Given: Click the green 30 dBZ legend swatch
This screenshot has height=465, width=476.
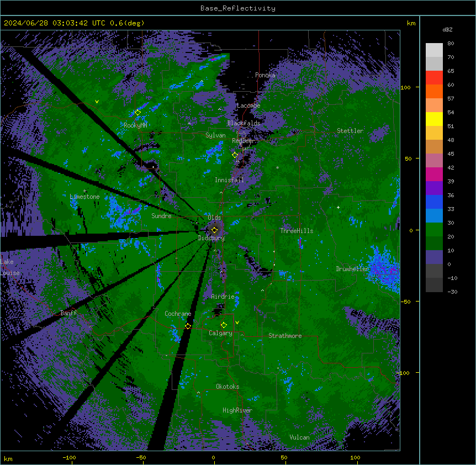Looking at the screenshot, I should point(434,230).
